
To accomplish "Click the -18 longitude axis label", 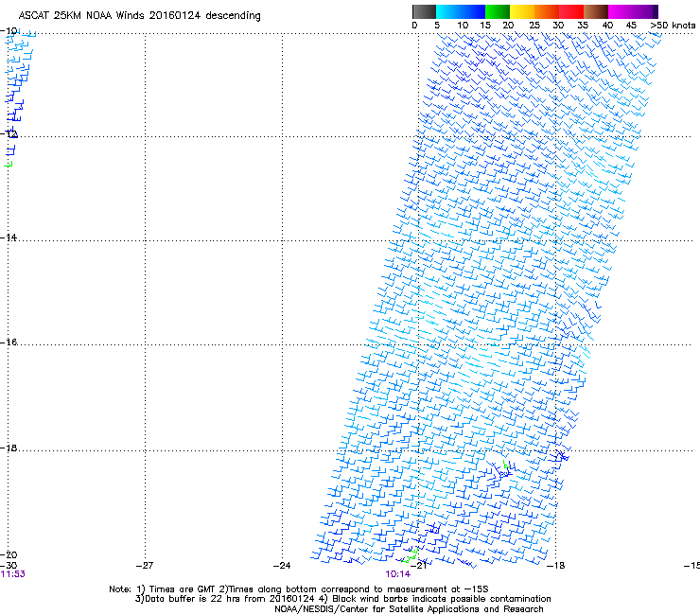I will coord(556,566).
